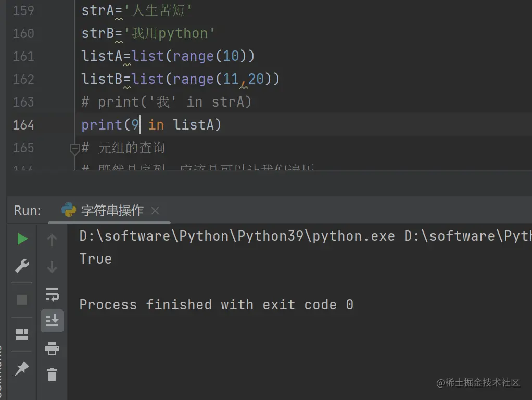The image size is (532, 400).
Task: Toggle Soft-Wrap in the console
Action: coord(52,294)
